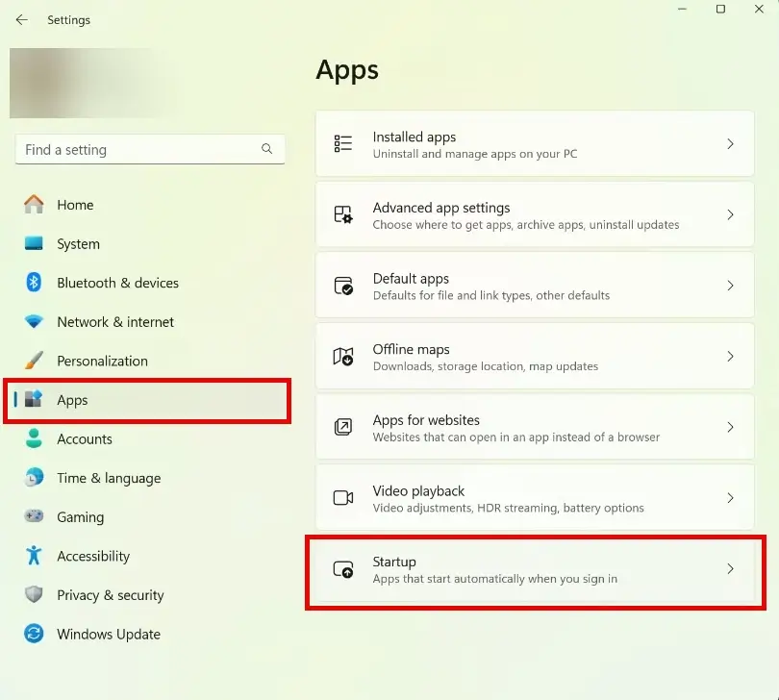Open Accessibility label in sidebar
Image resolution: width=779 pixels, height=700 pixels.
(x=93, y=556)
